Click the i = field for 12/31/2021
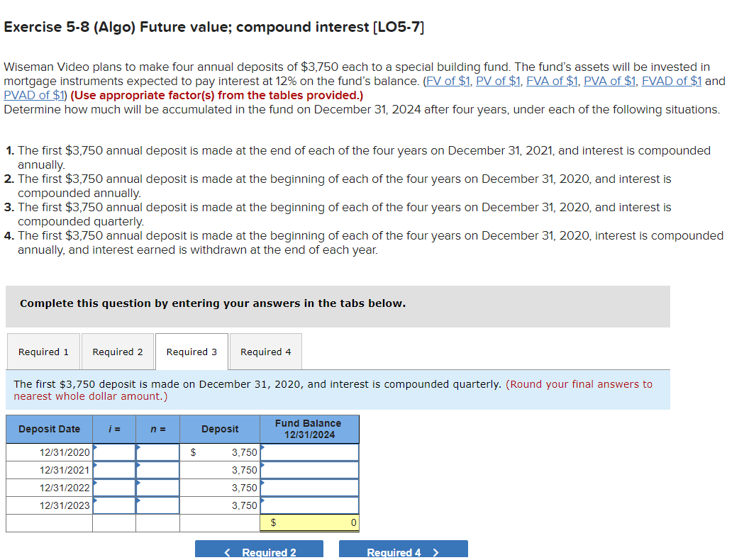 (114, 470)
